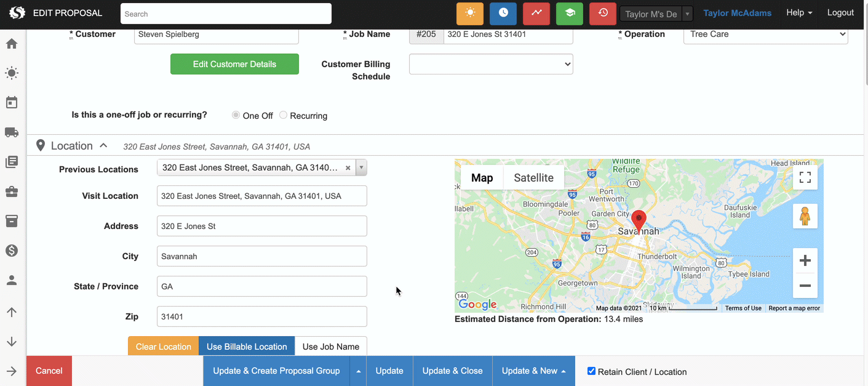Drop the Street View pegman icon
The image size is (868, 386).
click(805, 216)
